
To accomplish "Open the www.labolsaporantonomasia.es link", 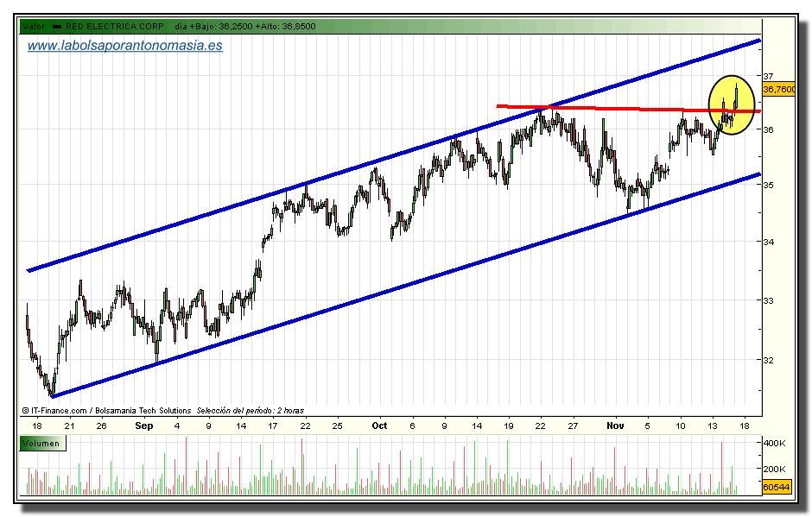I will coord(124,46).
